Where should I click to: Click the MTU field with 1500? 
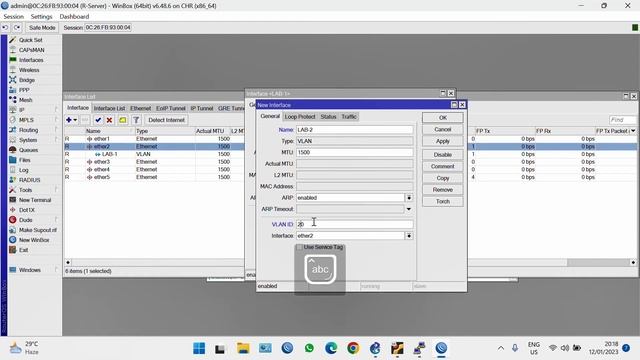pos(354,152)
